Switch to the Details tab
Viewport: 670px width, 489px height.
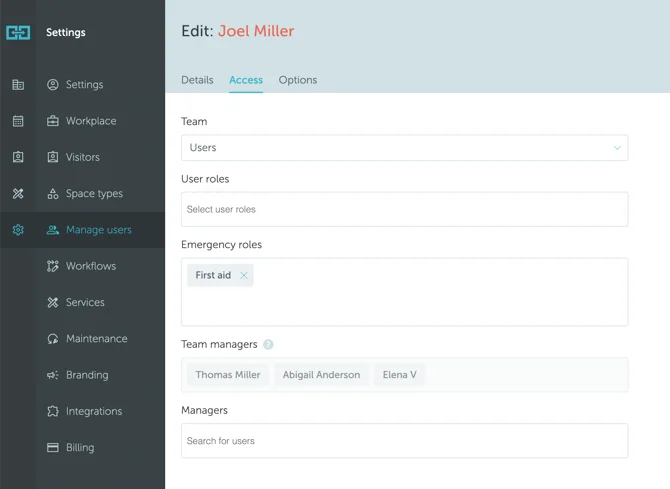coord(197,80)
